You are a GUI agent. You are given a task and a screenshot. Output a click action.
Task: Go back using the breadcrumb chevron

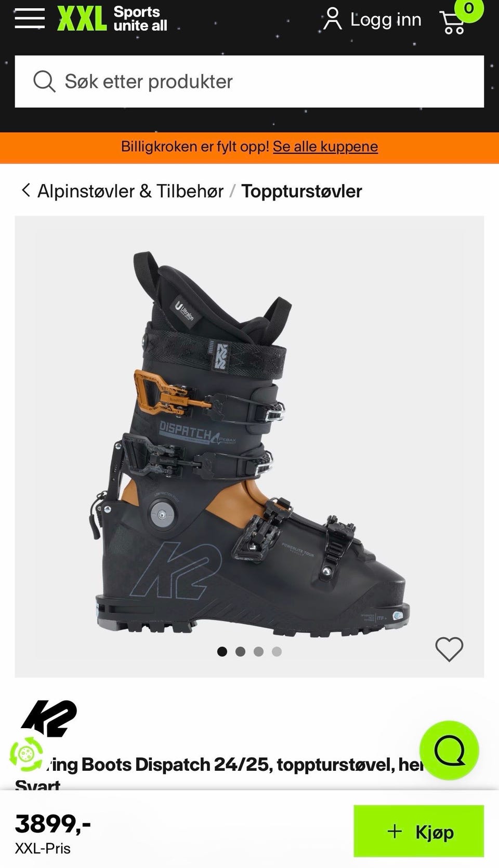tap(25, 190)
